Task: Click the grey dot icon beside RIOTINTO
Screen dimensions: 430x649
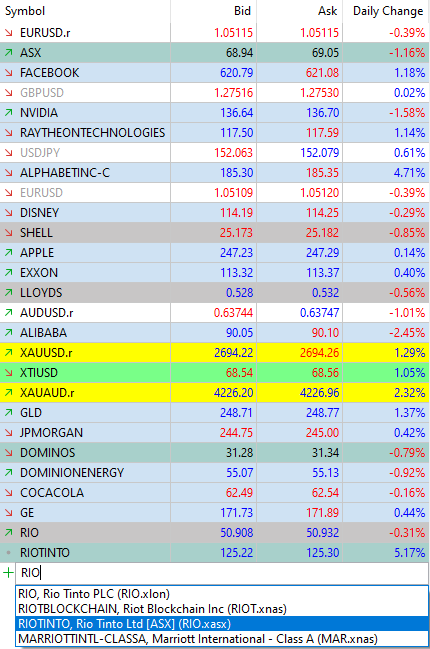Action: pos(9,553)
